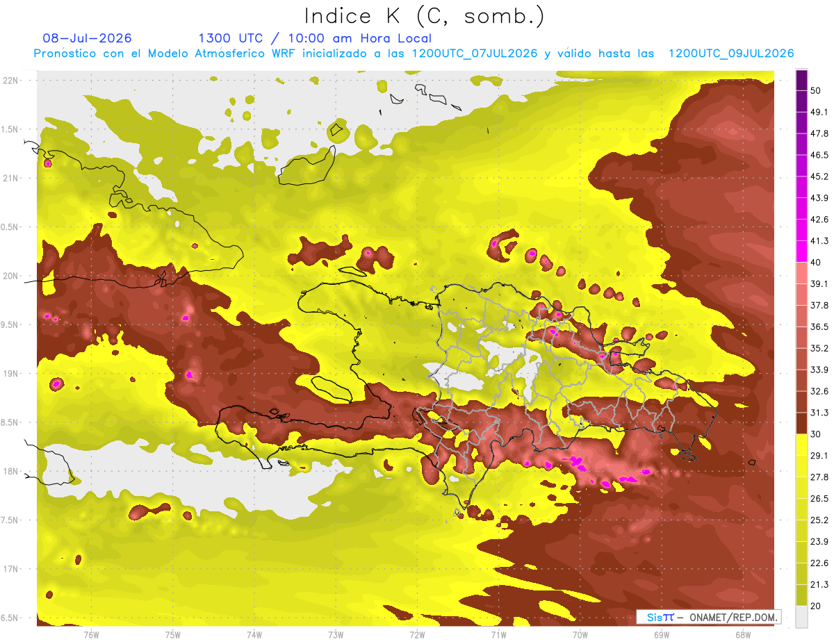Click the dark brown colorbar segment between 30 and 31.3

point(801,424)
